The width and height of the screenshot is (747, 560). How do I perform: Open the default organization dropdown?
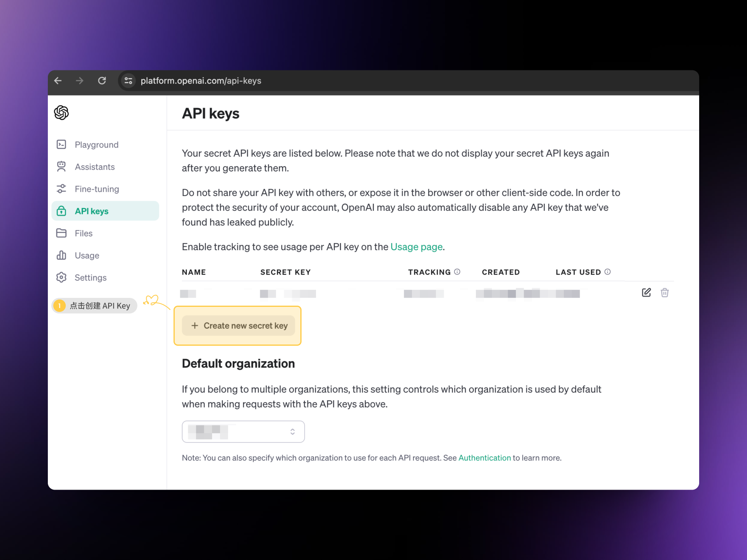pyautogui.click(x=243, y=432)
